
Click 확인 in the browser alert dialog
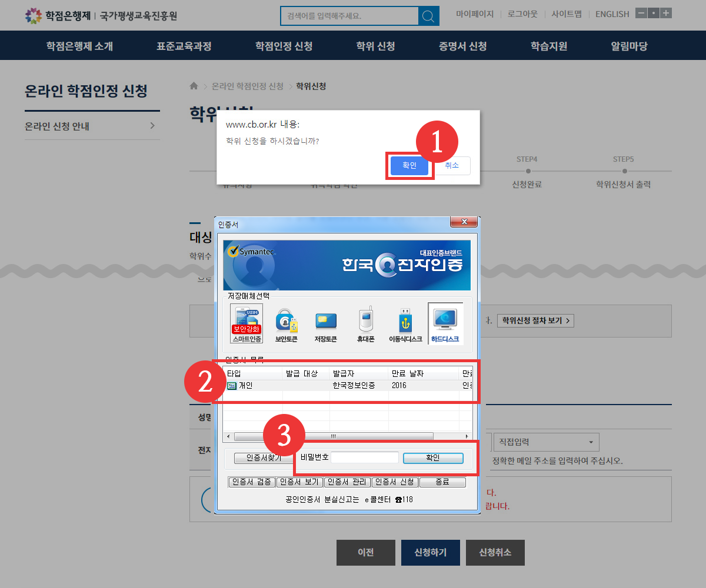point(409,166)
